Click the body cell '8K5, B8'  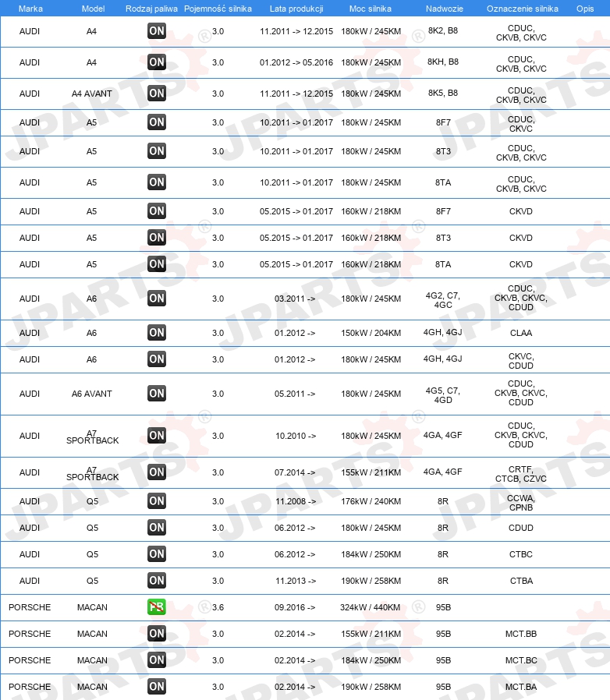pyautogui.click(x=443, y=93)
